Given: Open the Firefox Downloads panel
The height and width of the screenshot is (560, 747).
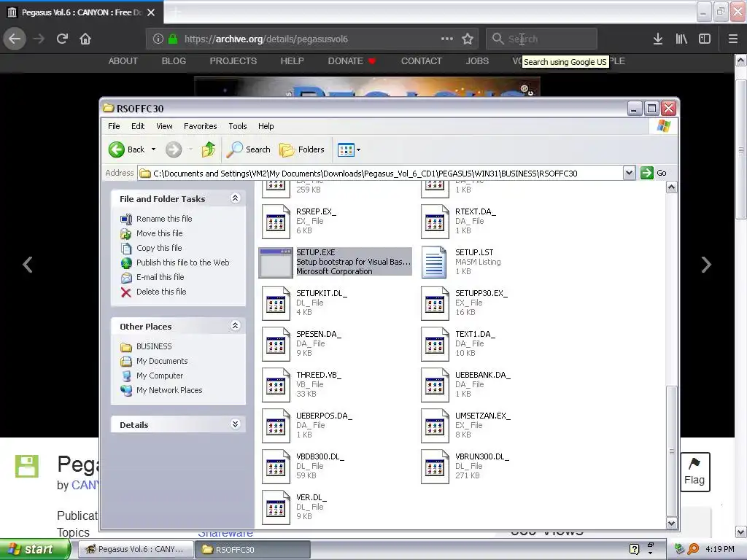Looking at the screenshot, I should 658,39.
